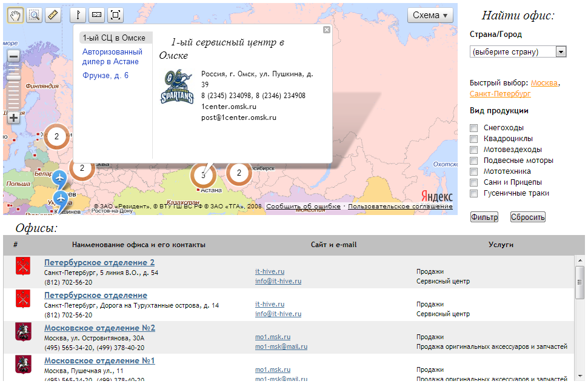Zoom in with the plus button
The width and height of the screenshot is (588, 384).
click(13, 118)
